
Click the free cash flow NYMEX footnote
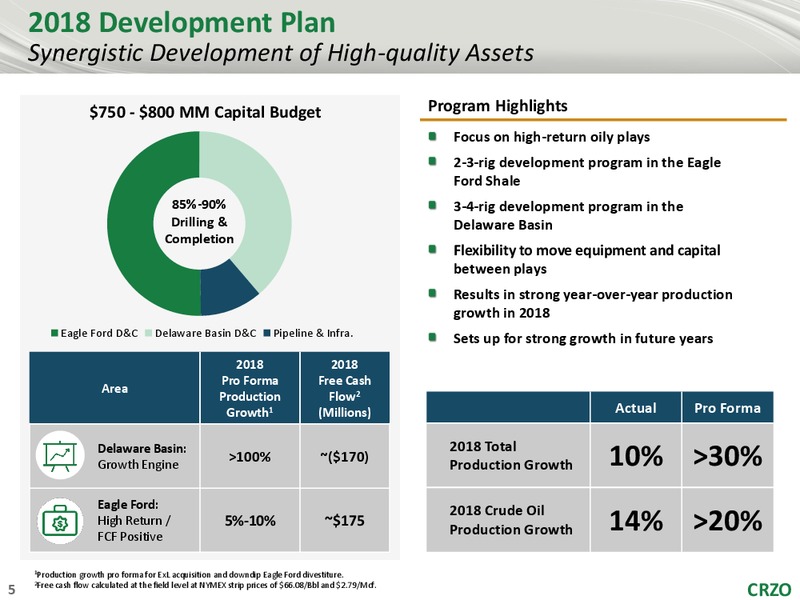[x=205, y=585]
